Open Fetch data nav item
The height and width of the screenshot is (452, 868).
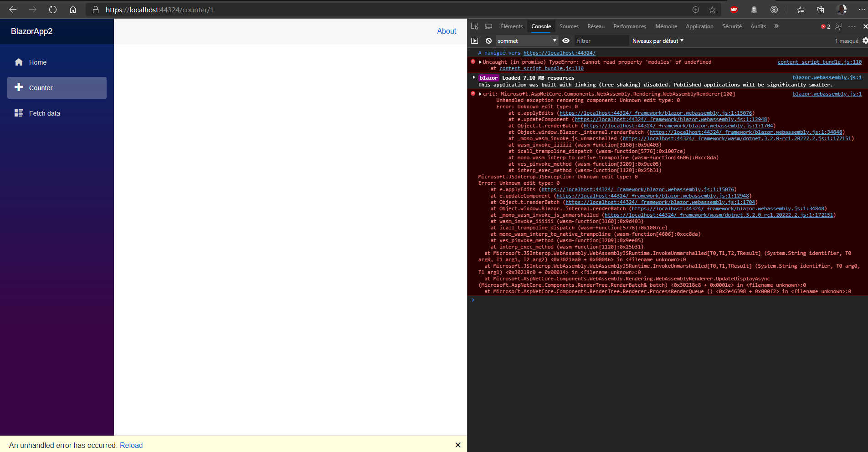tap(57, 113)
